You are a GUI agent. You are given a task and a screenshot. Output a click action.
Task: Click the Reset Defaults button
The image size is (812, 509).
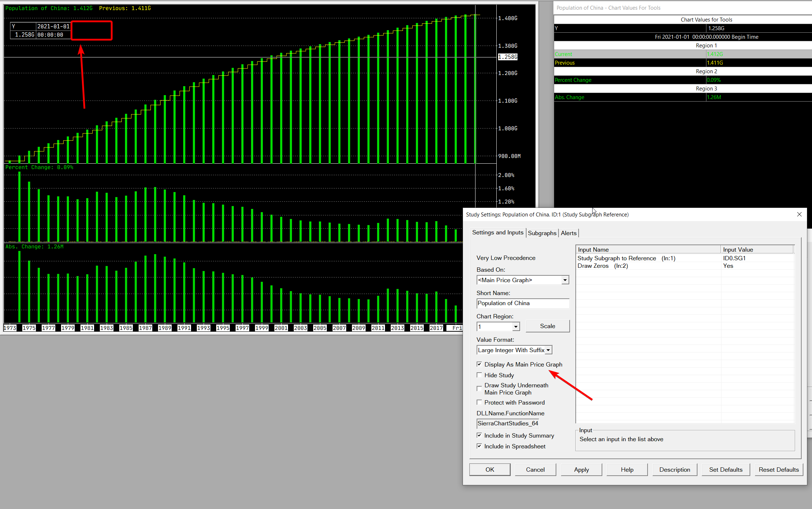click(x=779, y=470)
